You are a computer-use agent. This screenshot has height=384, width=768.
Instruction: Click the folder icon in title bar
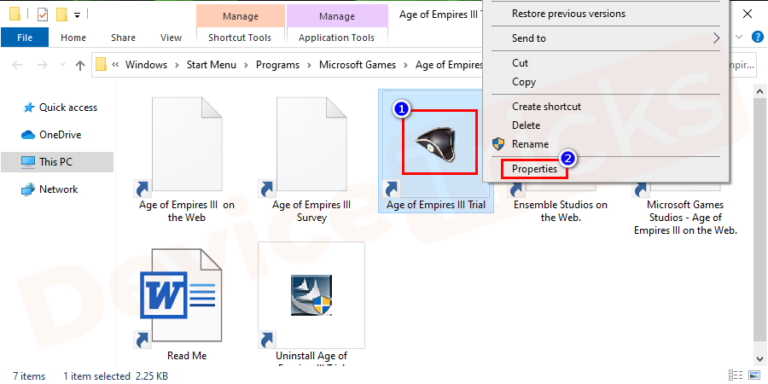tap(15, 15)
